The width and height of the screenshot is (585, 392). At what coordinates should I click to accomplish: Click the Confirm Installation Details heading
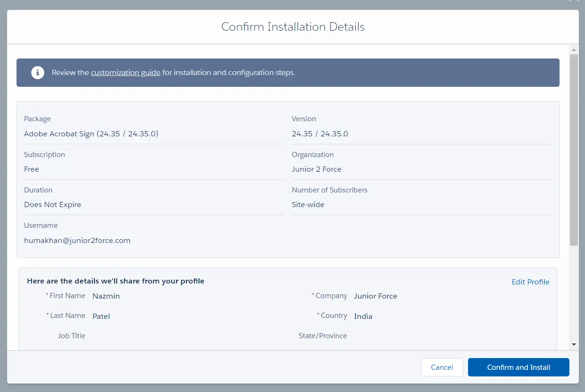click(x=292, y=27)
